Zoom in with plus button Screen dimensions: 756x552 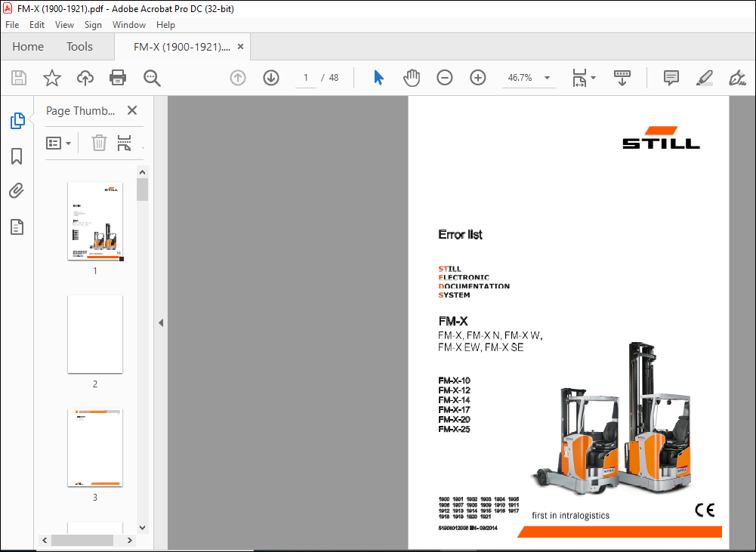tap(478, 78)
